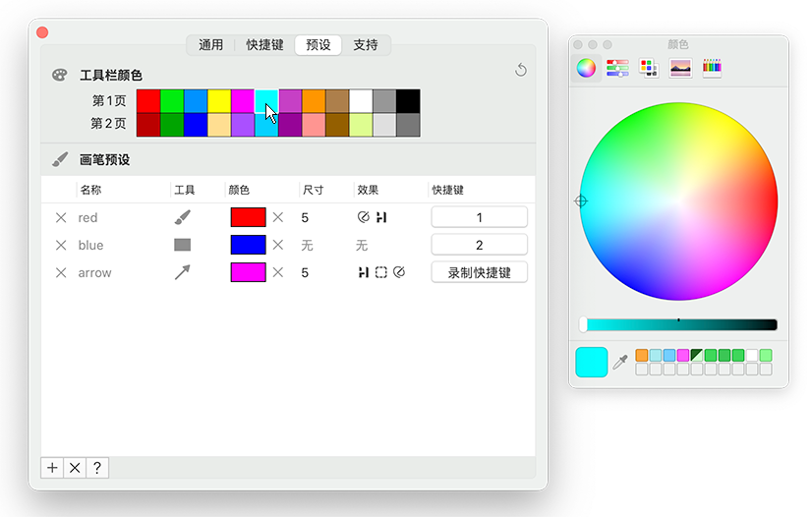Open the blue preset color well

point(248,245)
